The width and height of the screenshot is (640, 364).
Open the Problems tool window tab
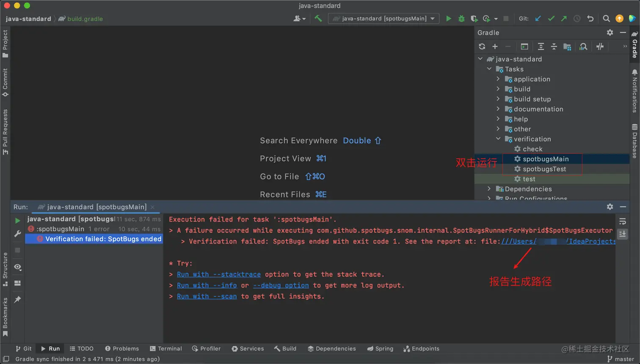tap(122, 348)
